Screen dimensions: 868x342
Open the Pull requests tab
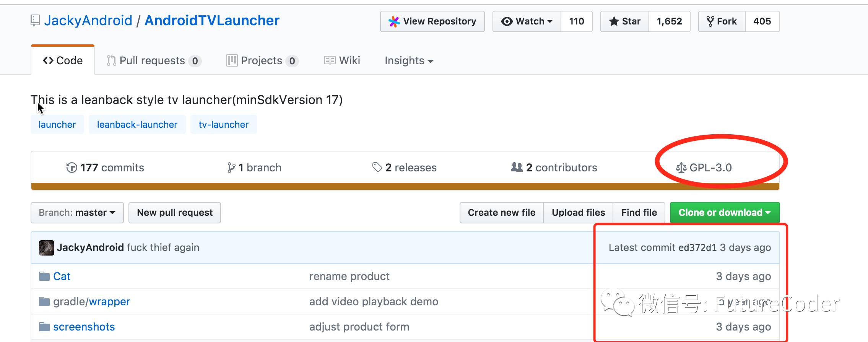point(154,60)
